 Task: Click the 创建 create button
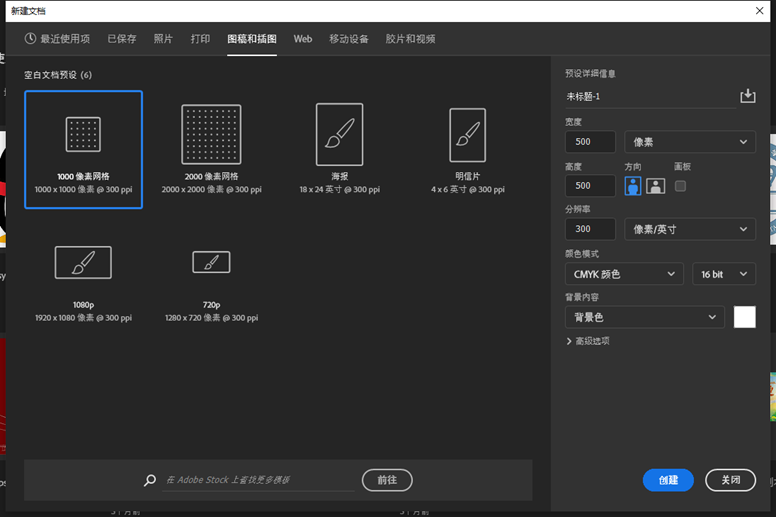(x=668, y=480)
